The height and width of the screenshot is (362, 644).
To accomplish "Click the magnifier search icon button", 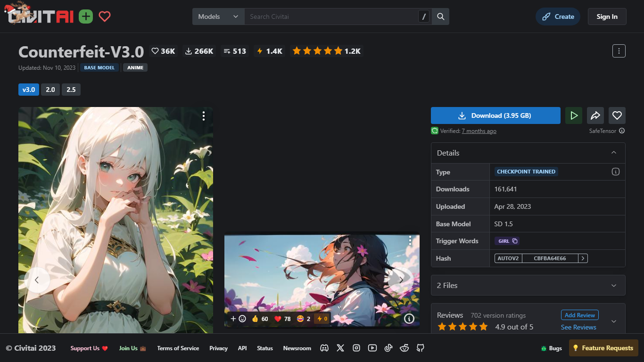I will pyautogui.click(x=440, y=16).
